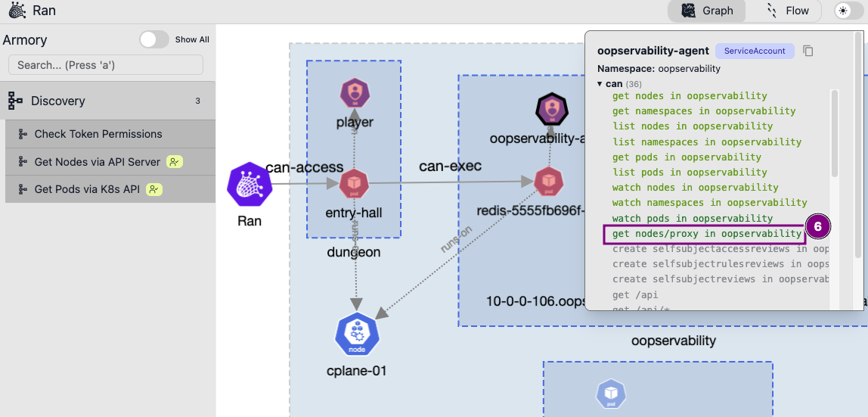Switch to the Graph view tab
The height and width of the screenshot is (417, 868).
pos(706,11)
